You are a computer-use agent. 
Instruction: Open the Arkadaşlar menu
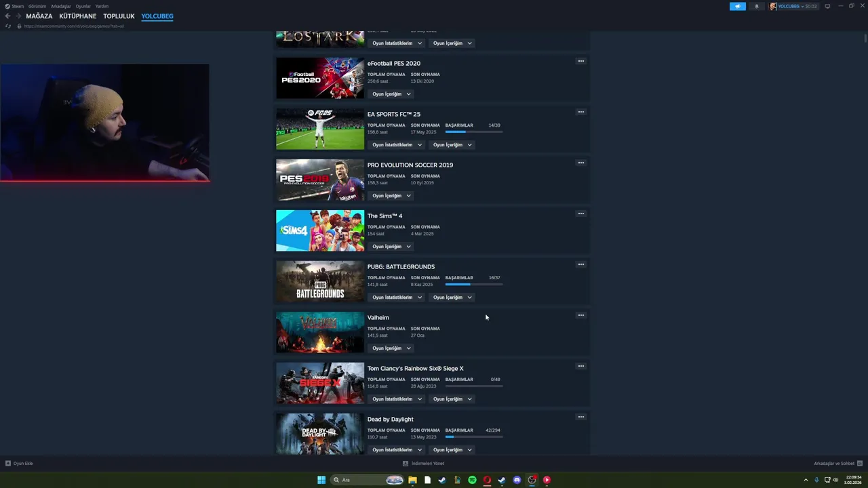[61, 6]
